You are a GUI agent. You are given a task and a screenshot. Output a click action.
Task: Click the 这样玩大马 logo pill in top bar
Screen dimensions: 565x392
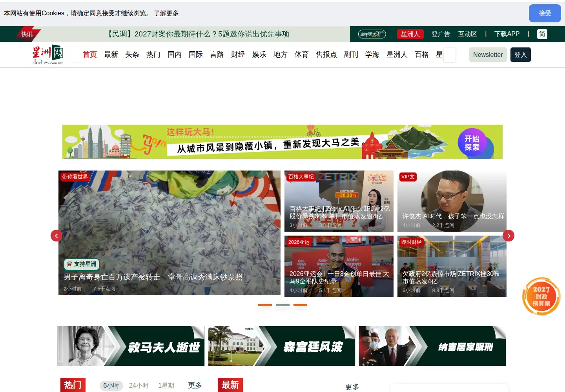(x=372, y=34)
